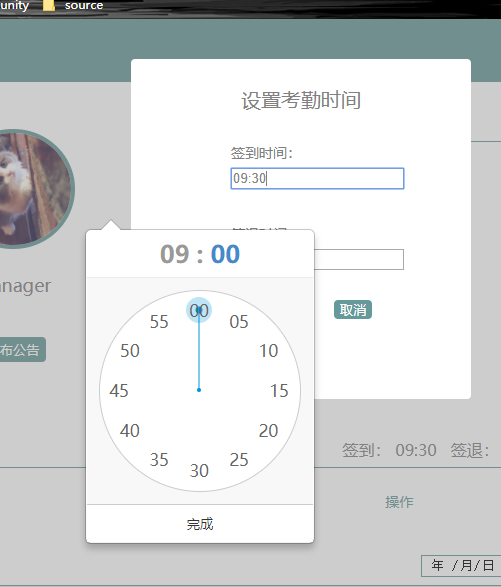The height and width of the screenshot is (587, 501).
Task: Click the second time input field below
Action: click(359, 259)
